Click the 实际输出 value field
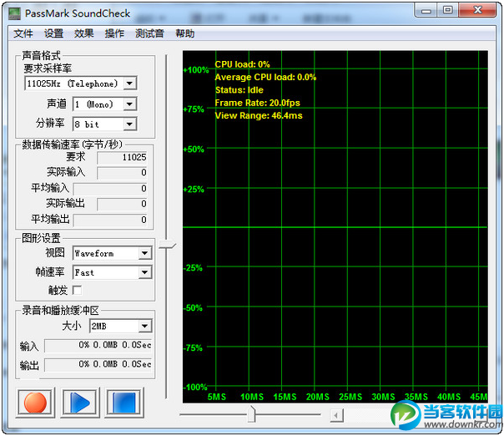This screenshot has width=504, height=436. pos(122,204)
